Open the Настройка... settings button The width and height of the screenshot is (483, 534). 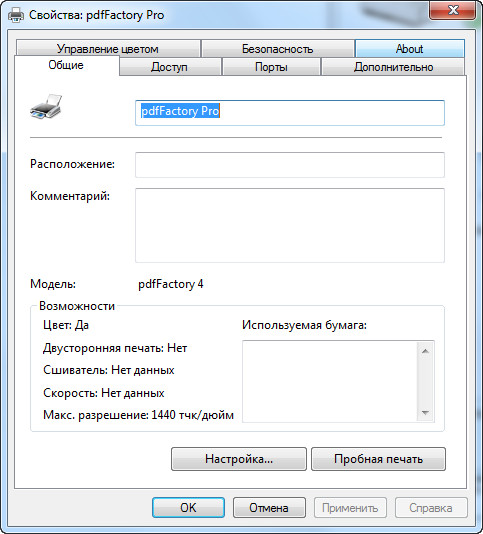click(x=239, y=459)
